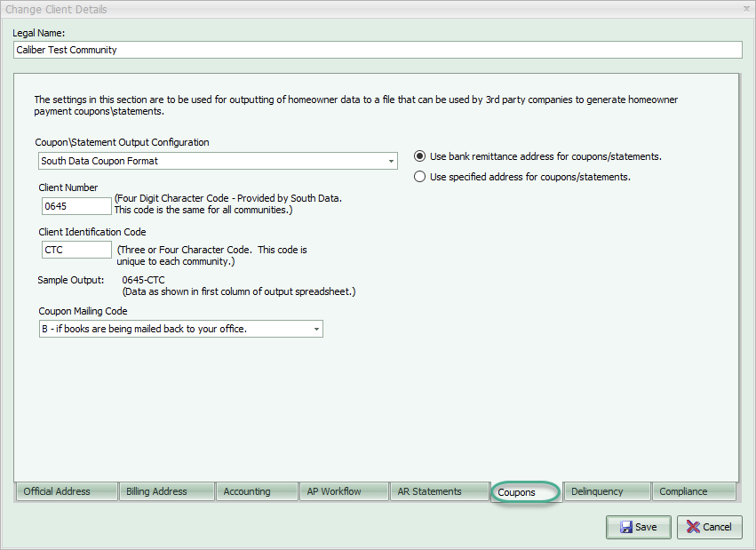Open the Accounting tab
Image resolution: width=756 pixels, height=550 pixels.
(256, 491)
